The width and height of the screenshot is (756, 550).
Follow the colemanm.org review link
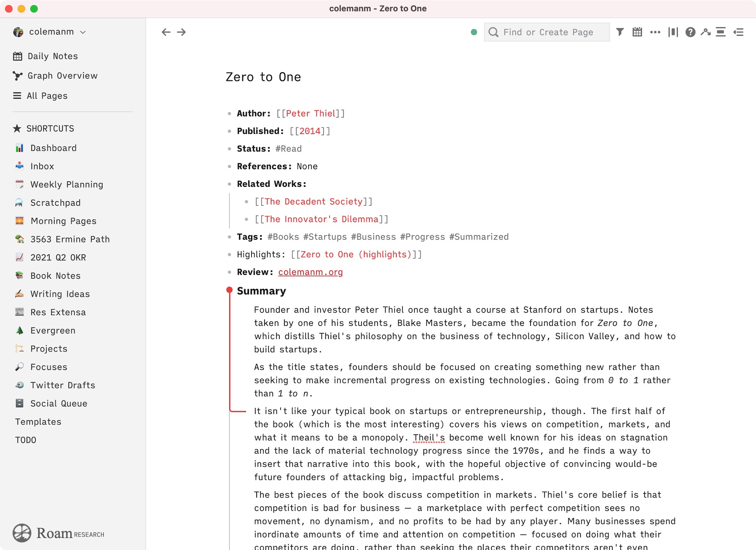(310, 272)
